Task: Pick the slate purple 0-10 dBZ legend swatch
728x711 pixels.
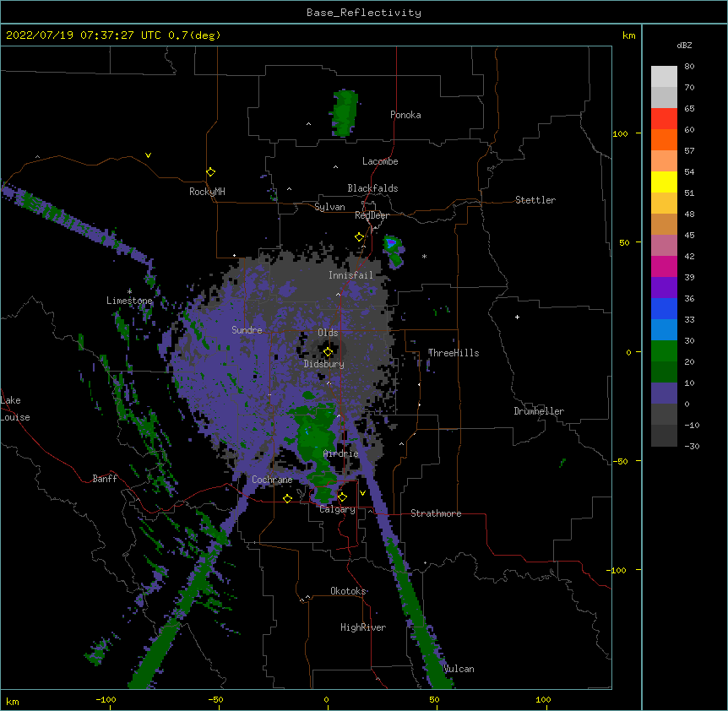Action: coord(664,393)
